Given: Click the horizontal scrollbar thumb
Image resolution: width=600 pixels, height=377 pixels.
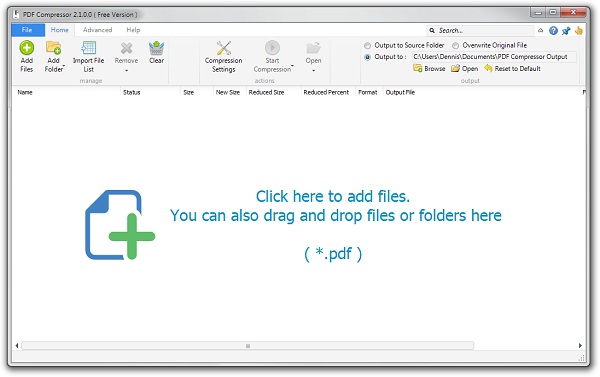Looking at the screenshot, I should (248, 346).
